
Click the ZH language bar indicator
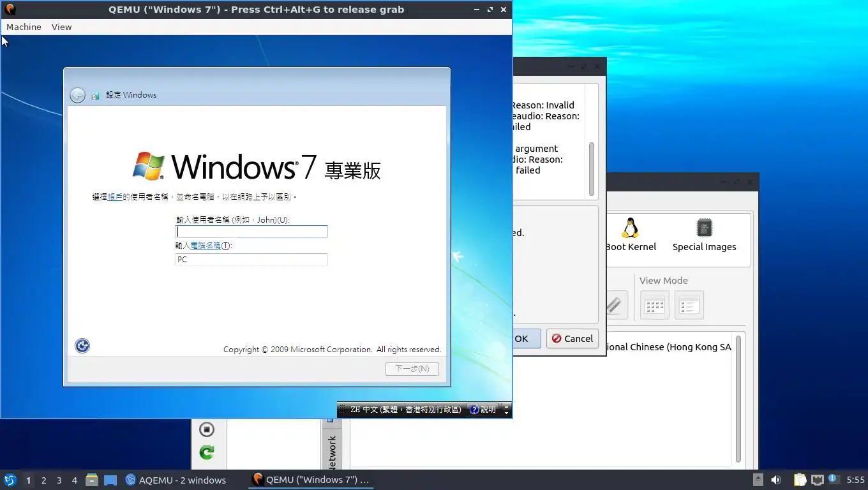[x=405, y=410]
